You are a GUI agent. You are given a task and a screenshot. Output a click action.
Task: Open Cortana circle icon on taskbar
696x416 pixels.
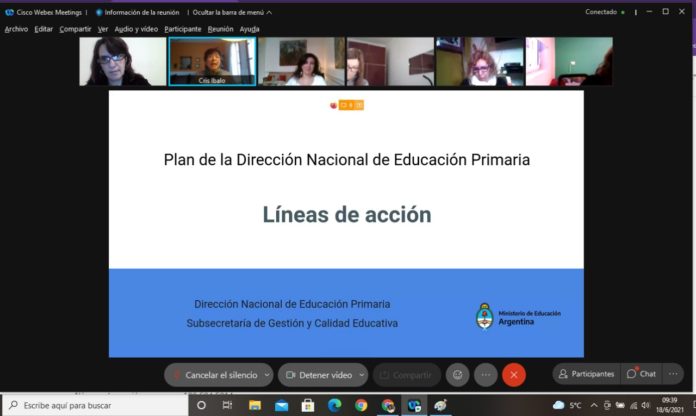201,405
